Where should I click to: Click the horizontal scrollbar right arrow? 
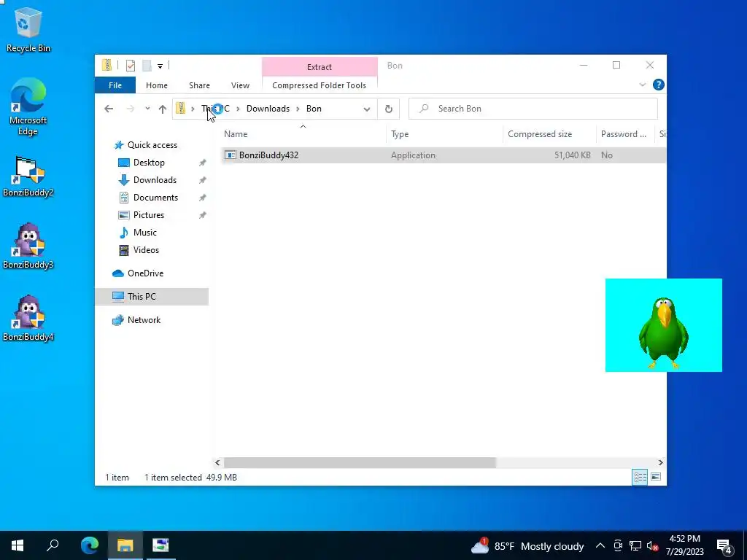click(x=660, y=462)
